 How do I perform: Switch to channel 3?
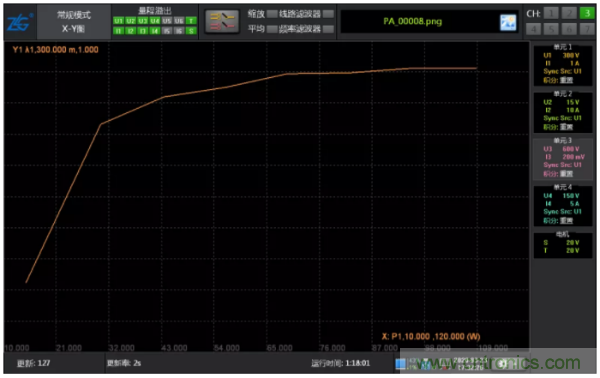pyautogui.click(x=587, y=13)
